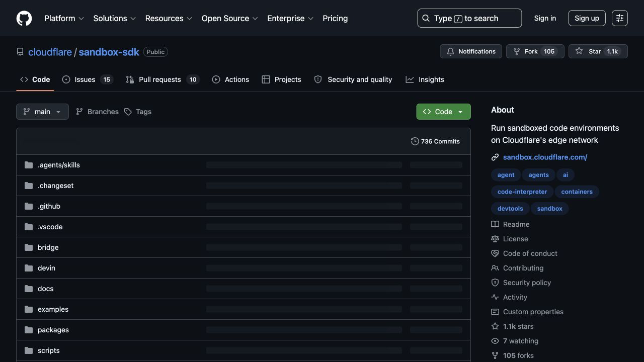This screenshot has width=644, height=362.
Task: Expand the Enterprise menu
Action: coord(290,18)
